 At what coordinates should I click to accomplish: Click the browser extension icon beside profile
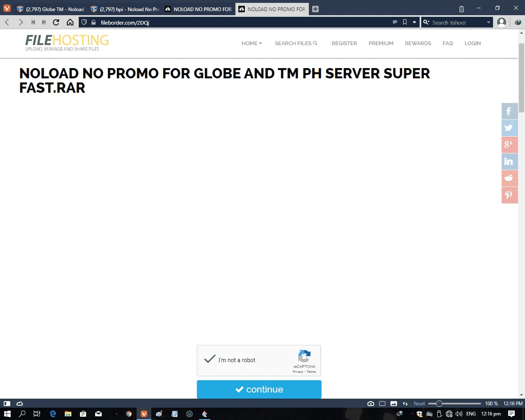click(518, 22)
